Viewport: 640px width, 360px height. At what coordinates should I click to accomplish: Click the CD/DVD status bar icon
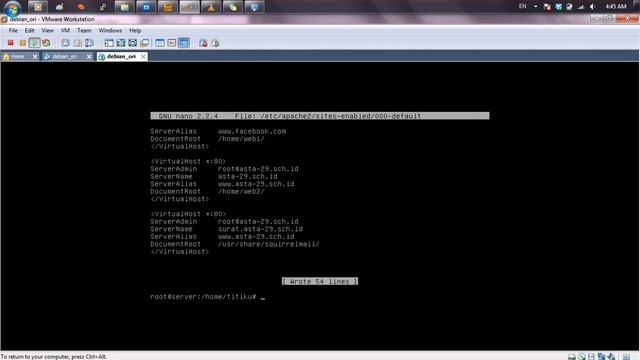tap(582, 357)
